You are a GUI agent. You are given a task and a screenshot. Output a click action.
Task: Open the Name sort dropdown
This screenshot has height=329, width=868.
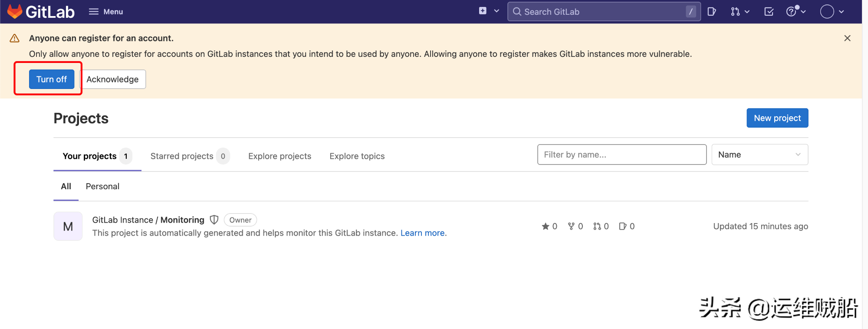coord(760,155)
